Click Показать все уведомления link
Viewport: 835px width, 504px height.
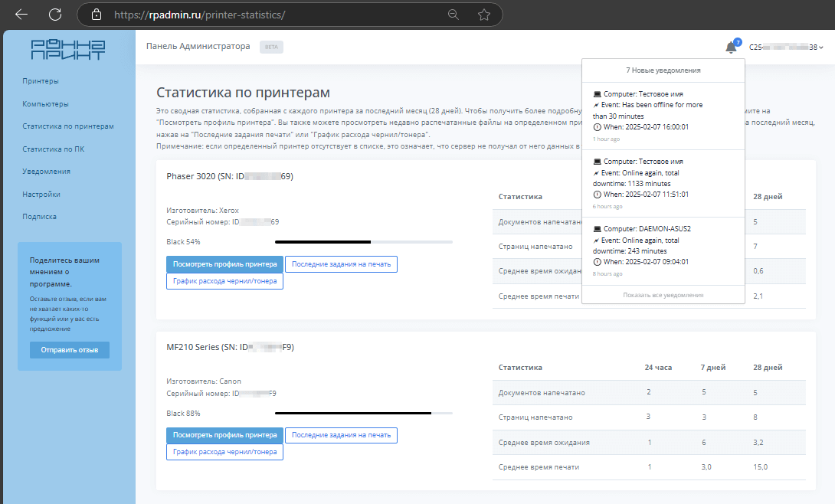point(663,295)
